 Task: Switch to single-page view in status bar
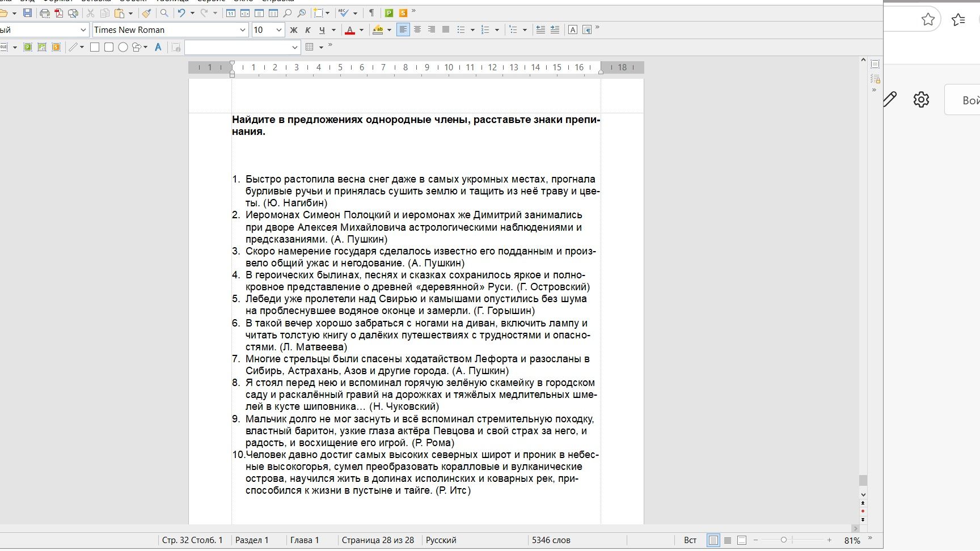coord(713,540)
